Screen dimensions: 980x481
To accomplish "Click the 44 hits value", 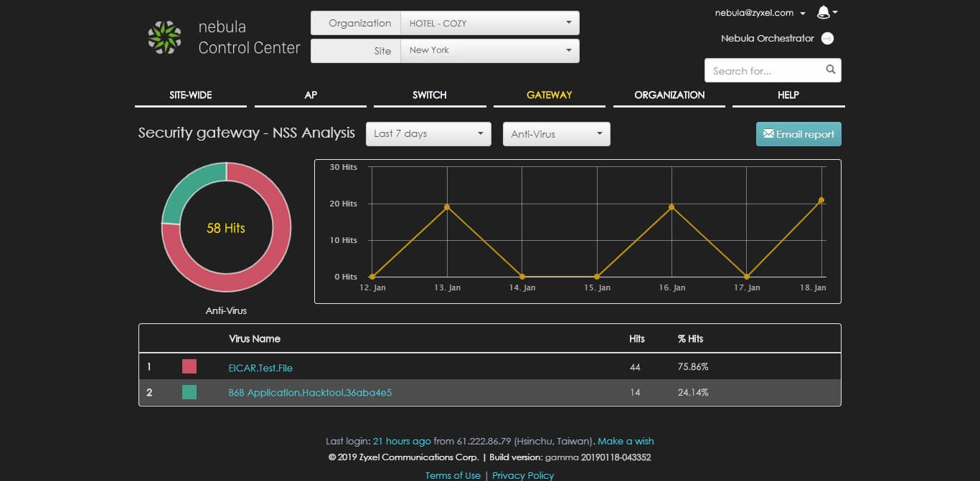I will pos(635,367).
